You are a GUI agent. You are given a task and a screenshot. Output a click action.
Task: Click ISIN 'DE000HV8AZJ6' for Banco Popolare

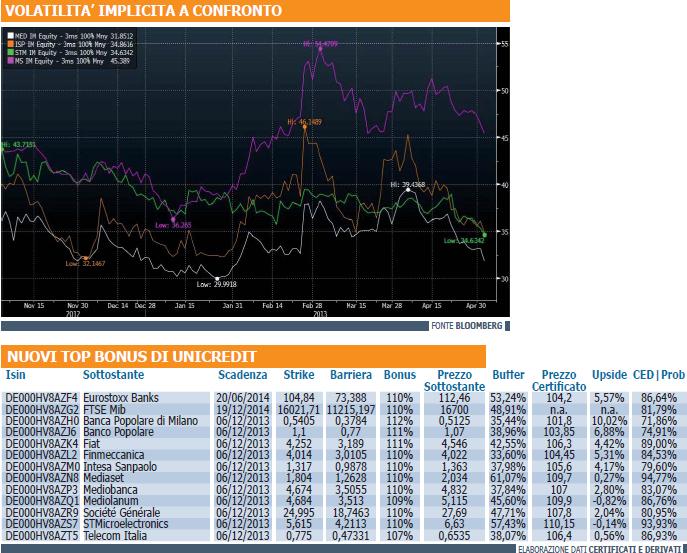pyautogui.click(x=42, y=432)
